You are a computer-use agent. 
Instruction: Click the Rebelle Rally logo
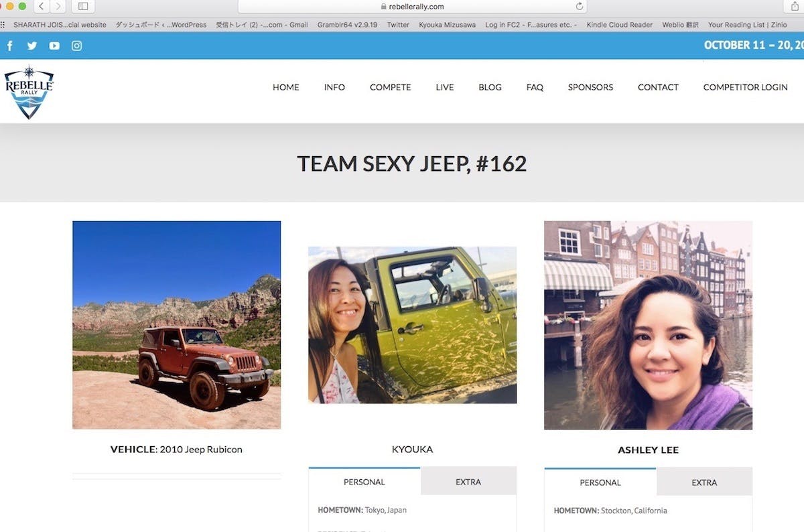tap(29, 92)
